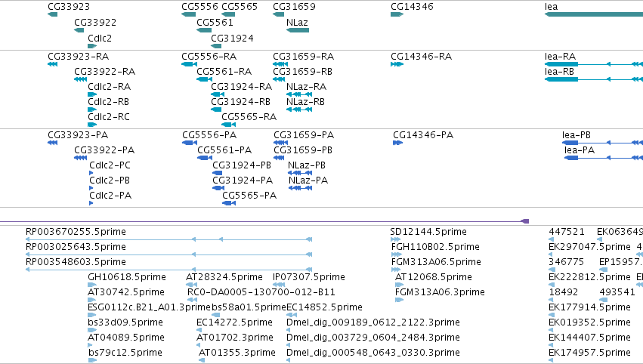Screen dimensions: 643x364
Task: Click protein CG5561-PA
Action: [x=224, y=150]
